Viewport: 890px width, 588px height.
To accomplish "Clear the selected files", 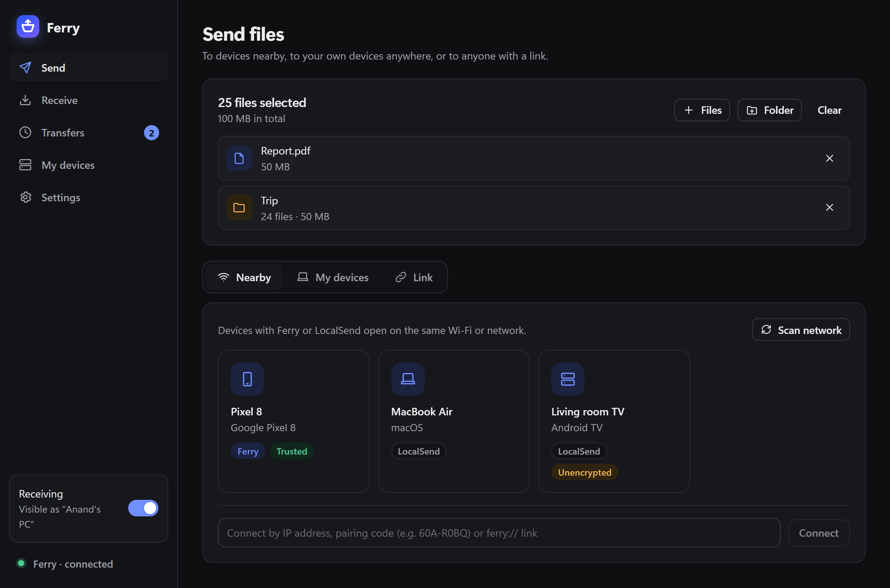I will click(829, 110).
